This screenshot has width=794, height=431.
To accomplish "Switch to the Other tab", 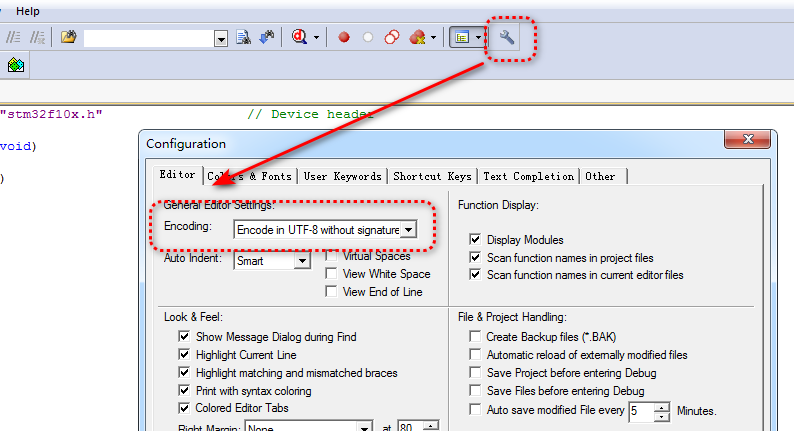I will (x=601, y=176).
